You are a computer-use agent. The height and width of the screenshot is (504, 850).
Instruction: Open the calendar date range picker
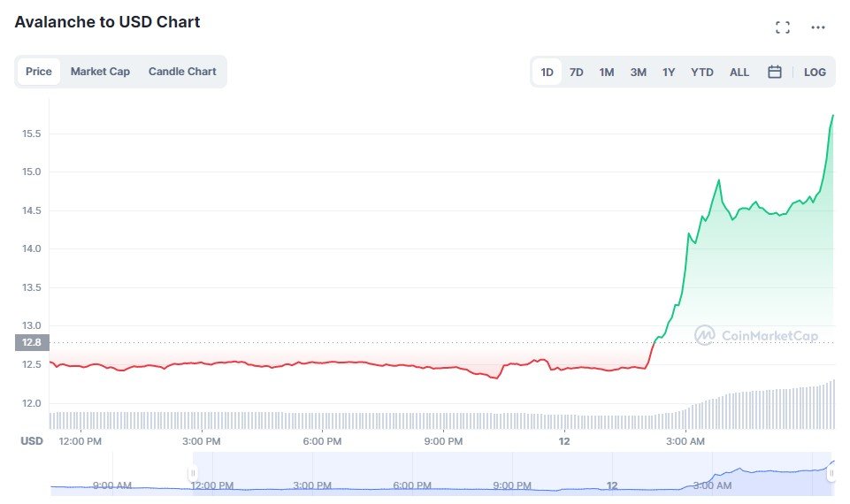775,72
